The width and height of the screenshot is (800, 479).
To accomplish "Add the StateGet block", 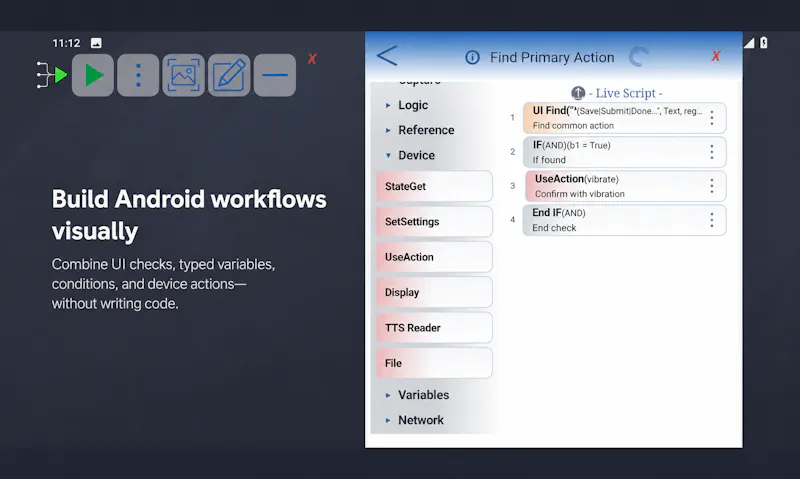I will pyautogui.click(x=434, y=186).
